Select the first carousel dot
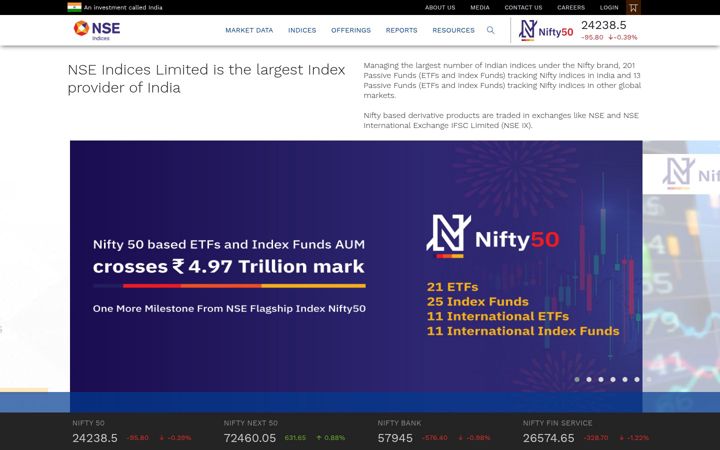The width and height of the screenshot is (720, 450). (x=577, y=379)
